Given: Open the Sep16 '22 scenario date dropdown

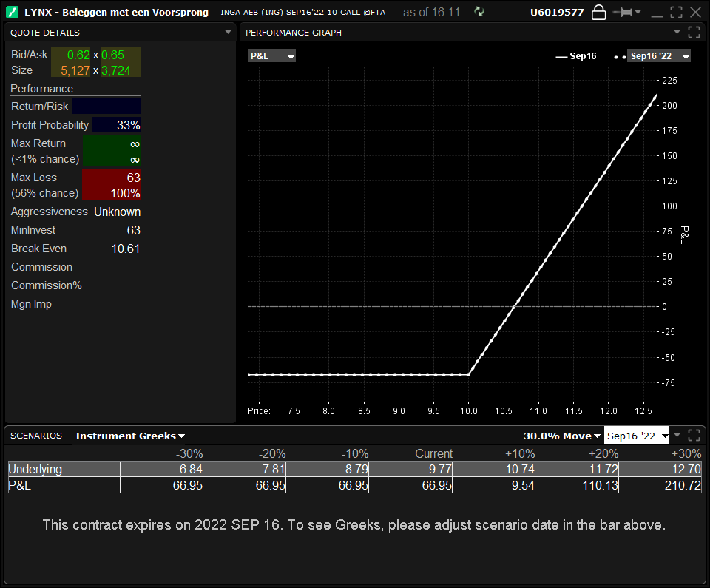Looking at the screenshot, I should pyautogui.click(x=636, y=436).
